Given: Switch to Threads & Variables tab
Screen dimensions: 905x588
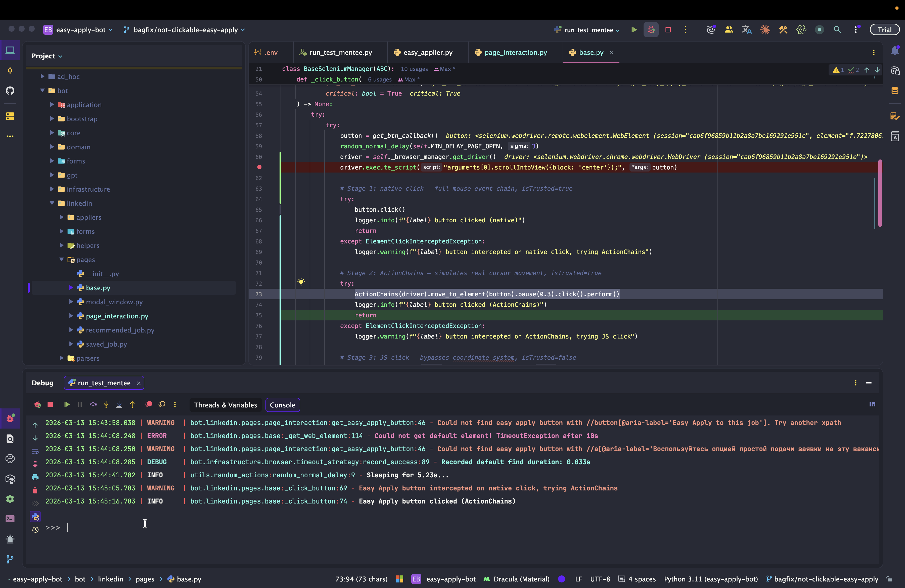Looking at the screenshot, I should 225,405.
